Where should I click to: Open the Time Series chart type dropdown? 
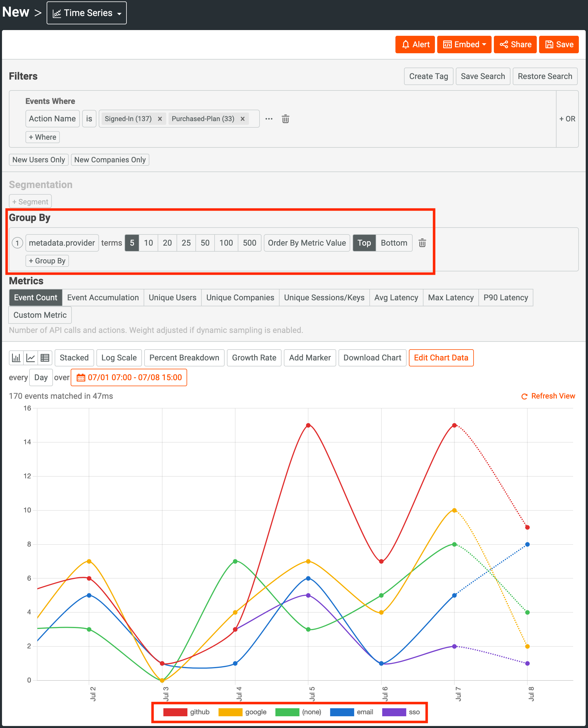[x=86, y=13]
